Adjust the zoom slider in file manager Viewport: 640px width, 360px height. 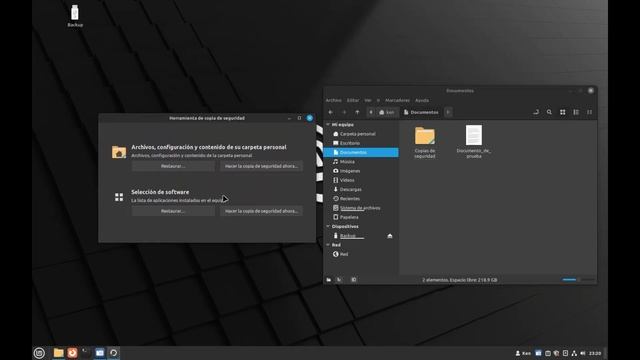pyautogui.click(x=578, y=280)
